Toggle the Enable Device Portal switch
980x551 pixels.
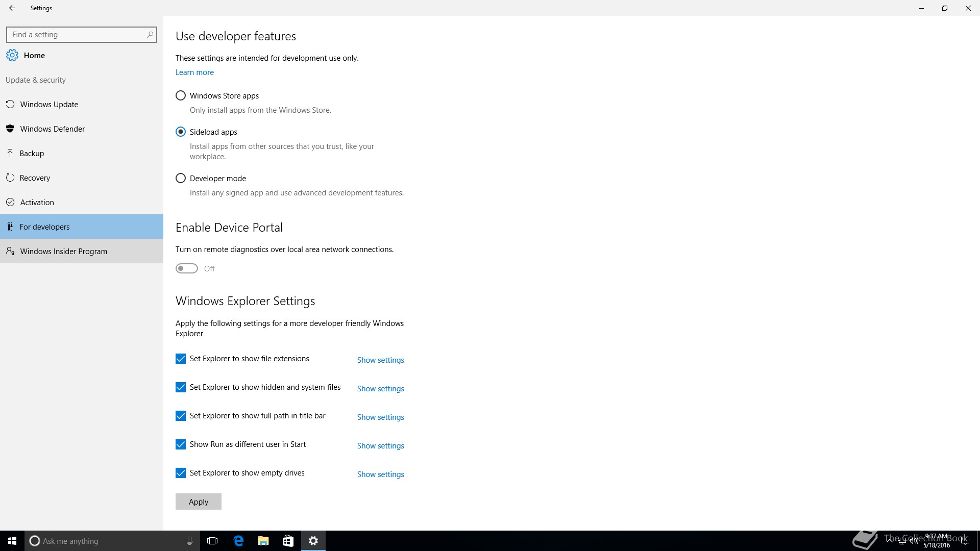[187, 268]
